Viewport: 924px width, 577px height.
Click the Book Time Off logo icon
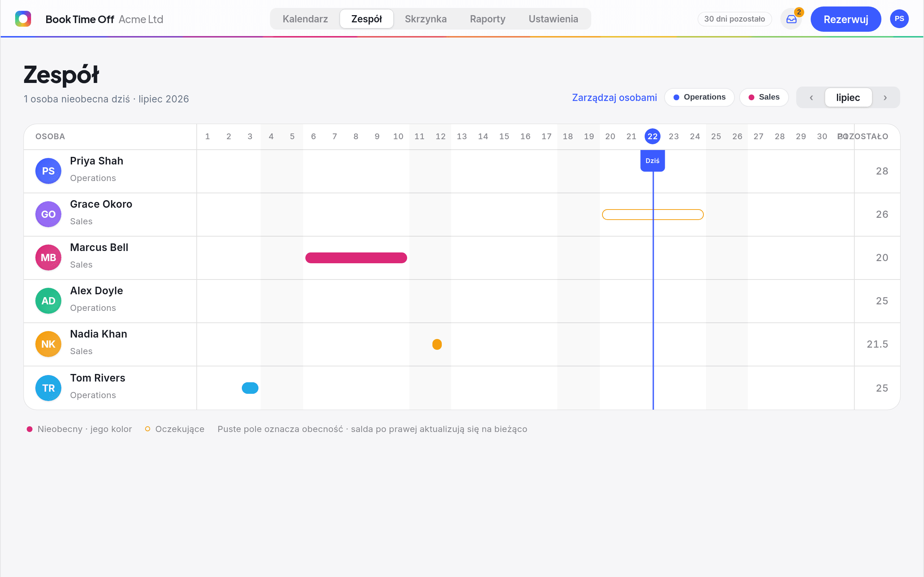pyautogui.click(x=23, y=19)
